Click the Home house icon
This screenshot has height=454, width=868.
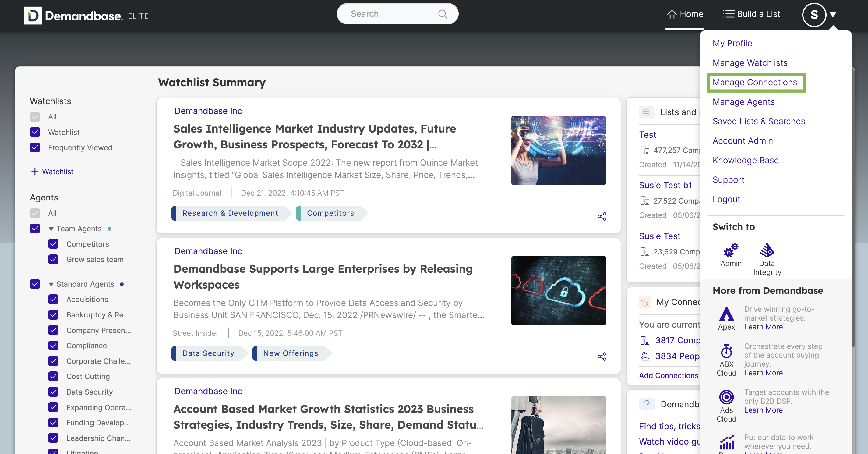[x=672, y=14]
